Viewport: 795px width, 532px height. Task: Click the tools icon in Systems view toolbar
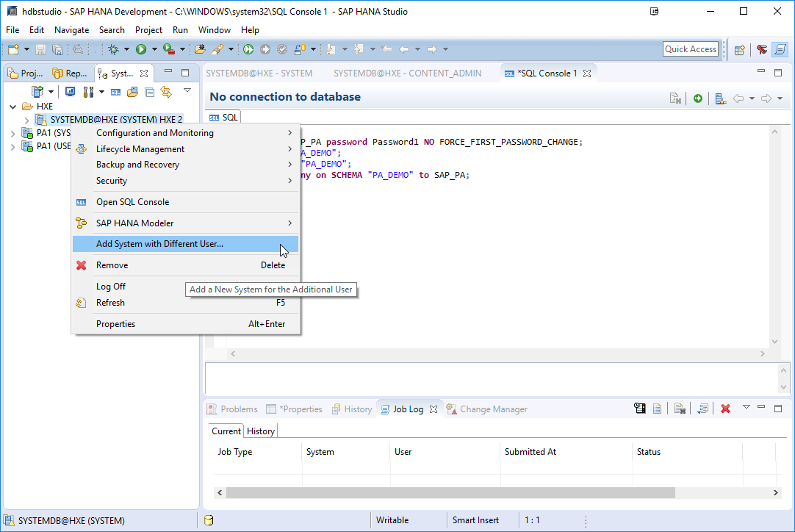click(x=88, y=92)
